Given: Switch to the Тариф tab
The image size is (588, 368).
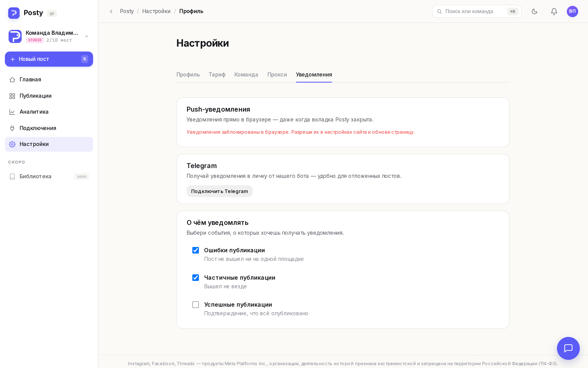Looking at the screenshot, I should point(217,74).
